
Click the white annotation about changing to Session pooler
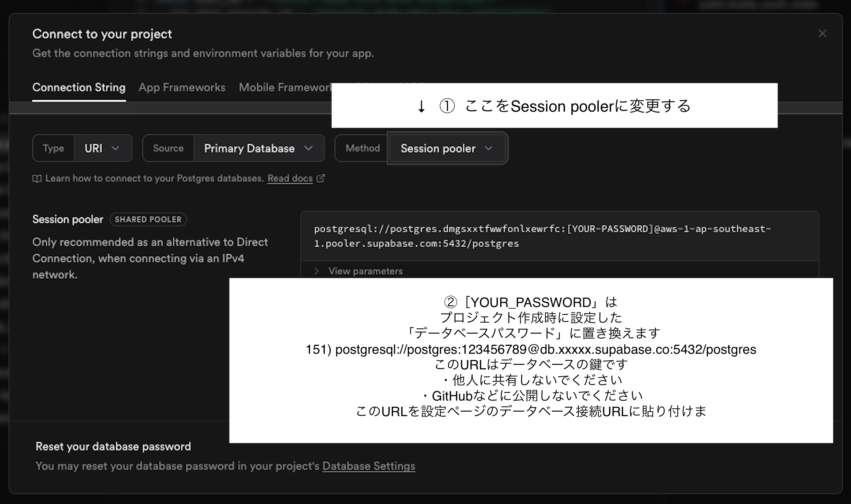click(554, 106)
